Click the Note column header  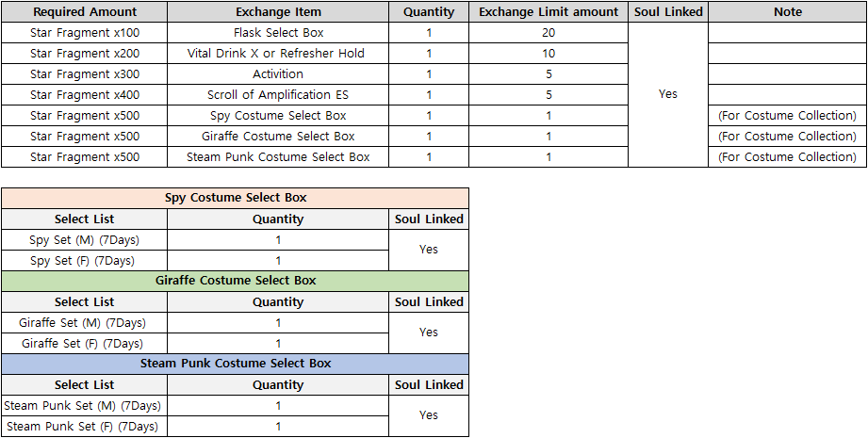(x=787, y=12)
